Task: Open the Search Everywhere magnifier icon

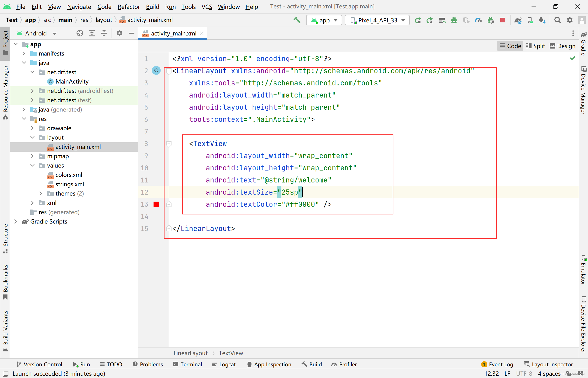Action: tap(558, 20)
